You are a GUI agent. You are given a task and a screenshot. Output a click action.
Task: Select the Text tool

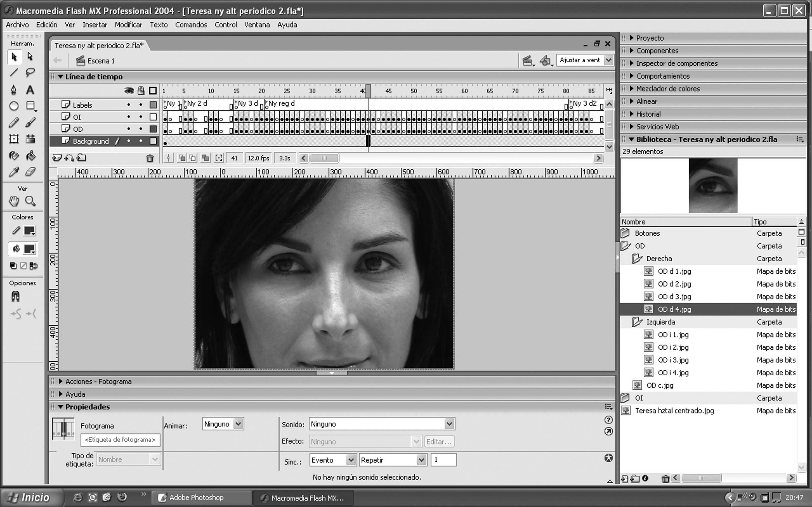(30, 90)
